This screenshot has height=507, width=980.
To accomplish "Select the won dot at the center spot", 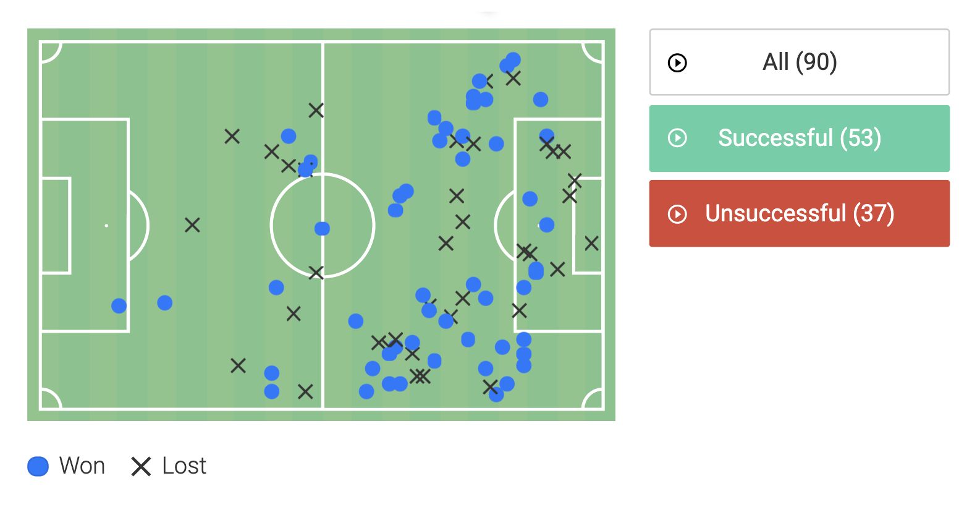I will 322,229.
